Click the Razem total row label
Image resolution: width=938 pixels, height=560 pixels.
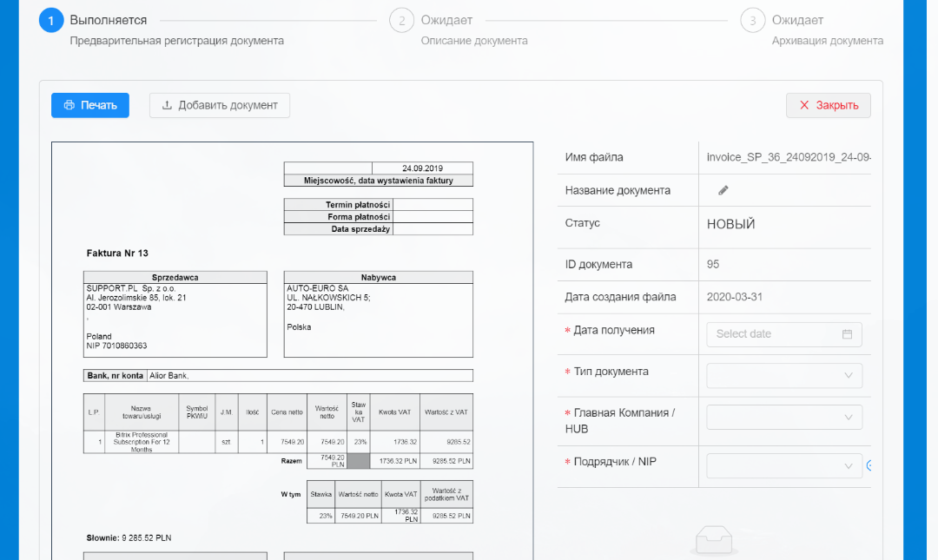tap(291, 461)
